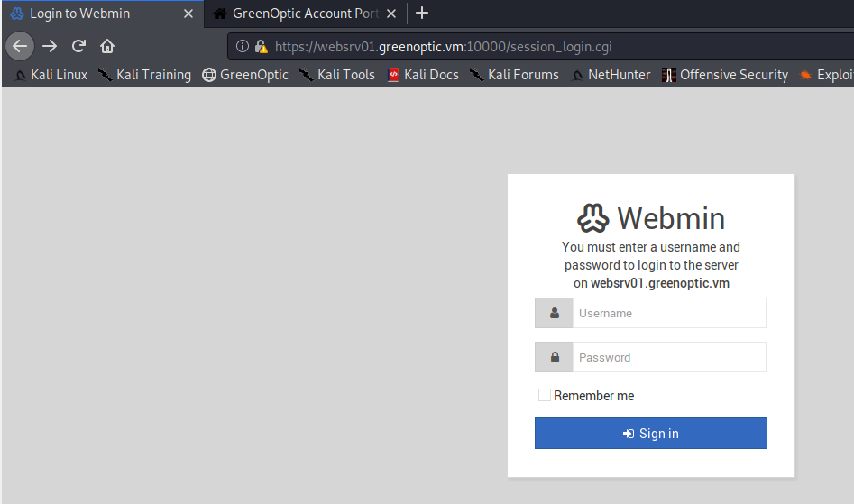Open a new tab with plus button
854x504 pixels.
(421, 13)
